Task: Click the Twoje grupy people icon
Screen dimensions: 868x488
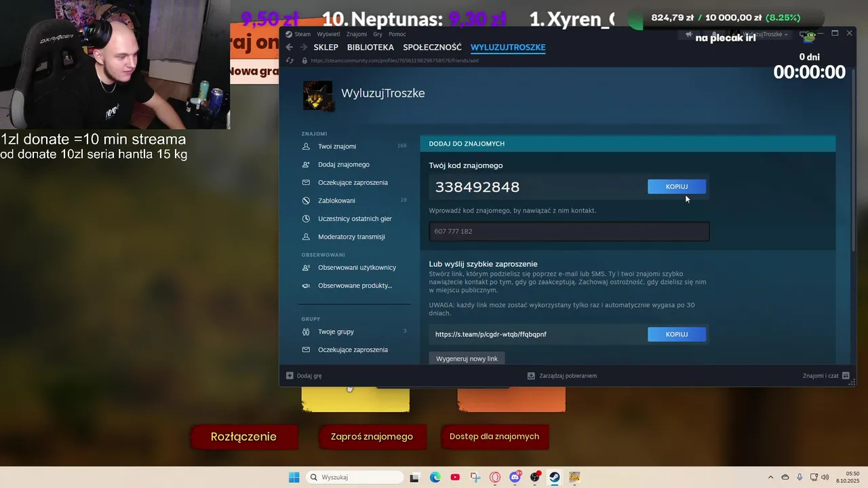Action: pos(306,331)
